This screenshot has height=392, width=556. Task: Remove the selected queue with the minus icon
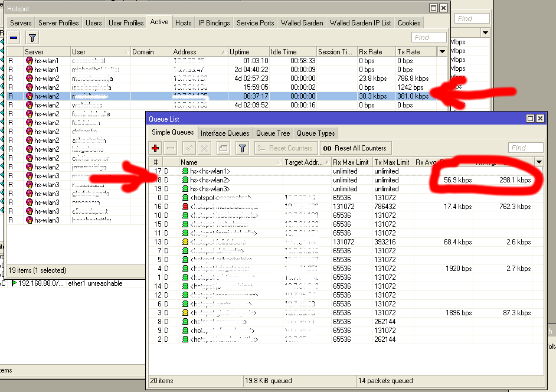(x=171, y=148)
